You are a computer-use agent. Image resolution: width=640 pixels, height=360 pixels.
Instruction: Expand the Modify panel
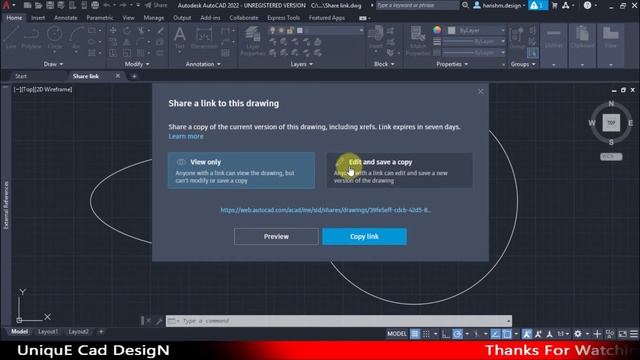[137, 64]
